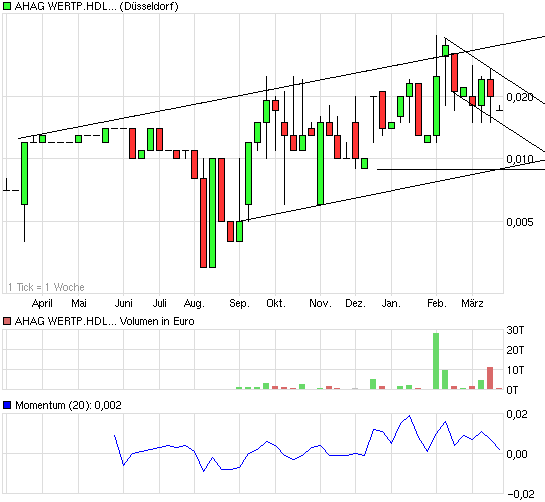
Task: Click the 0T volume axis value
Action: click(x=512, y=390)
